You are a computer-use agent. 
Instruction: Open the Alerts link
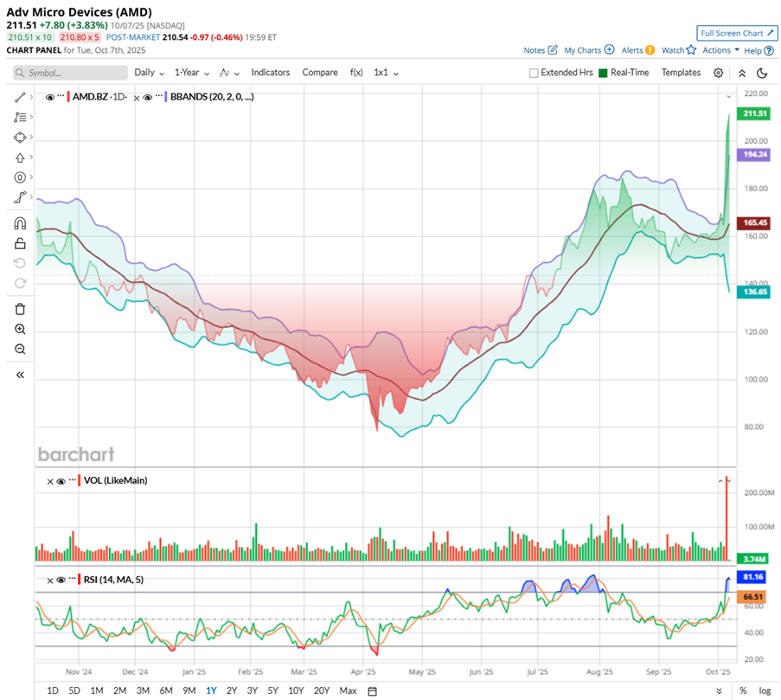[632, 50]
